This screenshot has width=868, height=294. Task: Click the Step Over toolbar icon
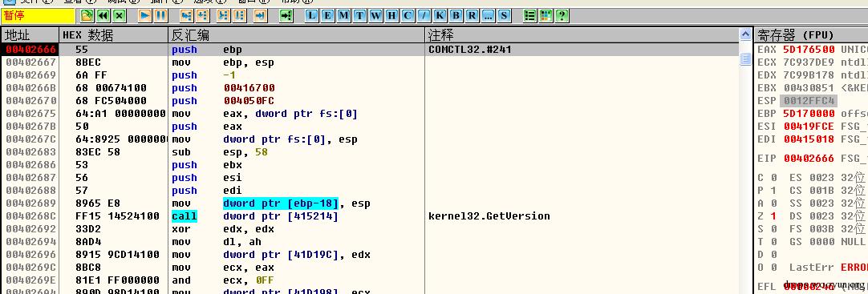(x=203, y=15)
